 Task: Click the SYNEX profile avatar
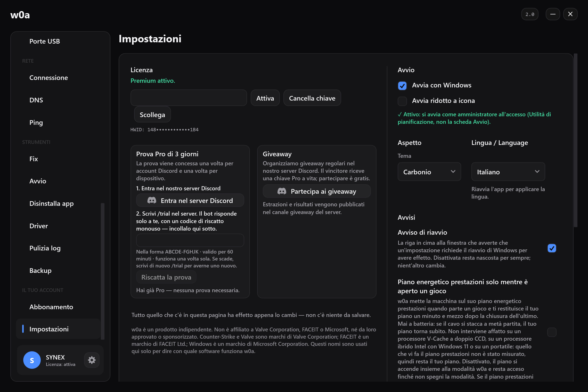click(32, 360)
